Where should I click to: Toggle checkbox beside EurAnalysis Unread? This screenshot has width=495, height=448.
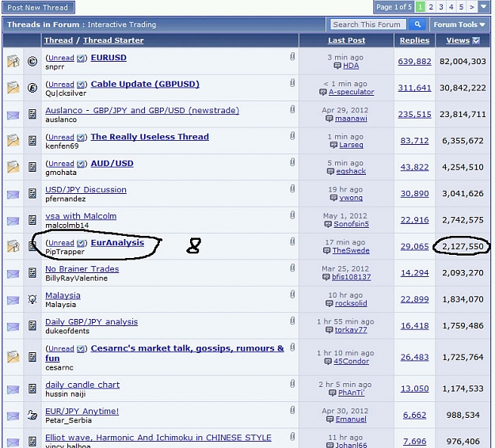(x=81, y=243)
